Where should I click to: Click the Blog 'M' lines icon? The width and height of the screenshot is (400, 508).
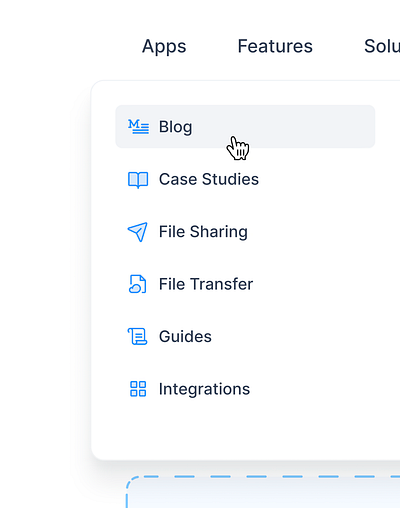(138, 127)
